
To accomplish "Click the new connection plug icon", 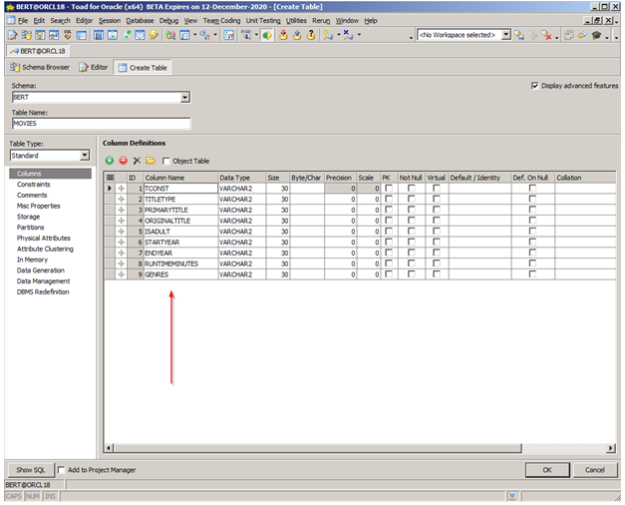I will tap(328, 35).
